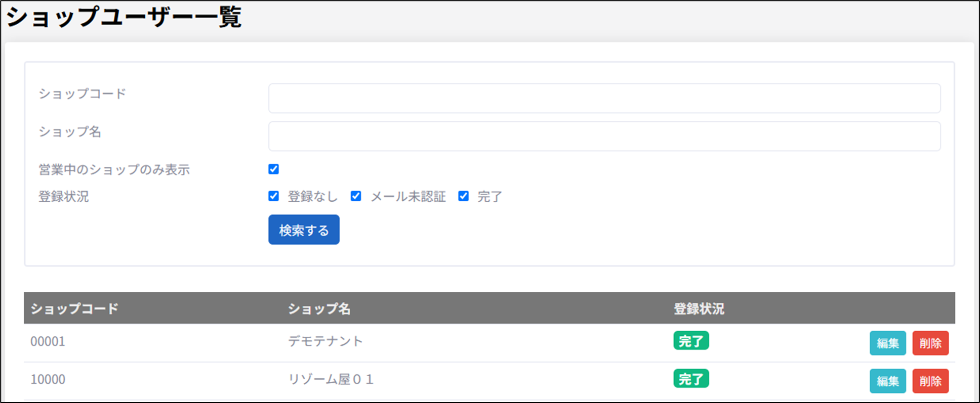Select the 完了 status badge for リゾーム屋０１
Viewport: 980px width, 403px height.
(x=690, y=379)
